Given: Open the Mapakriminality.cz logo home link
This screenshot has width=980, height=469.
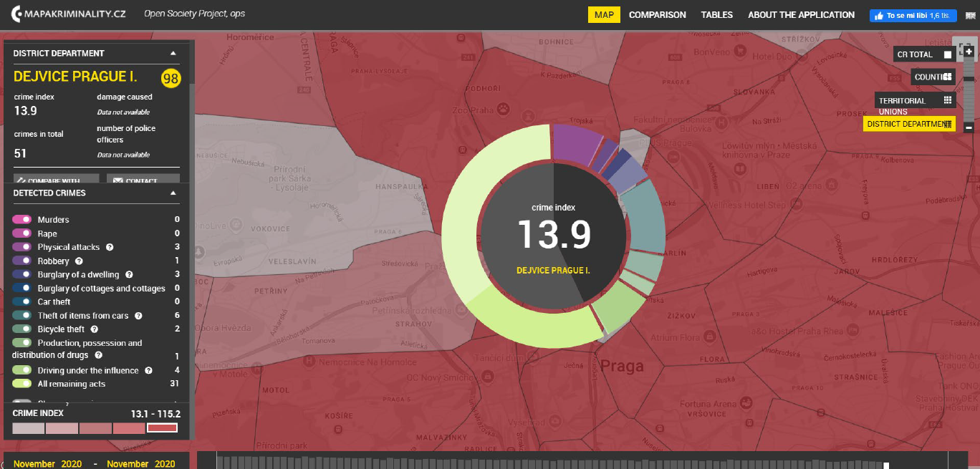Looking at the screenshot, I should click(x=68, y=14).
